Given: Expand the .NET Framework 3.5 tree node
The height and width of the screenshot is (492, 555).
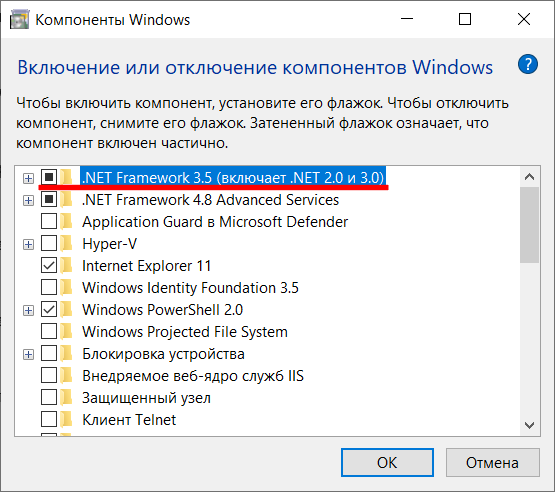Looking at the screenshot, I should (28, 178).
